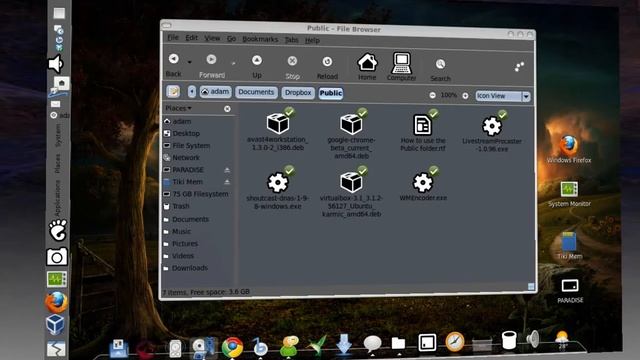
Task: Open the Places sidebar dropdown
Action: (x=178, y=108)
